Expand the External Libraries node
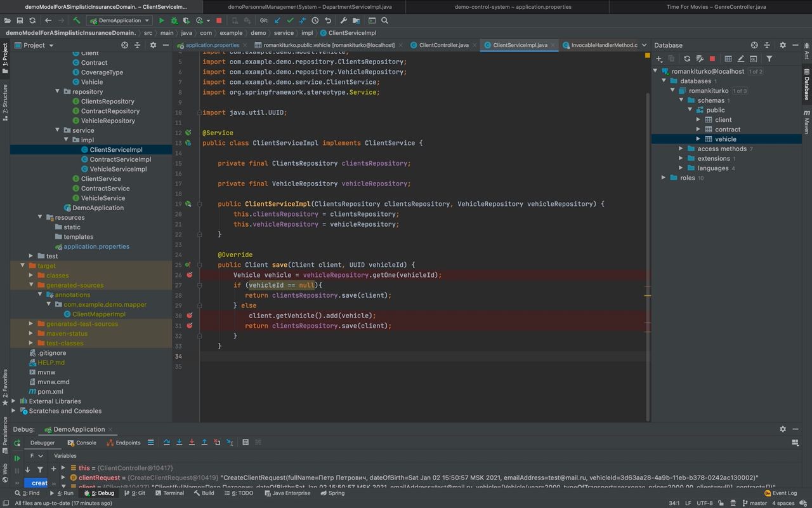This screenshot has width=812, height=508. tap(14, 401)
